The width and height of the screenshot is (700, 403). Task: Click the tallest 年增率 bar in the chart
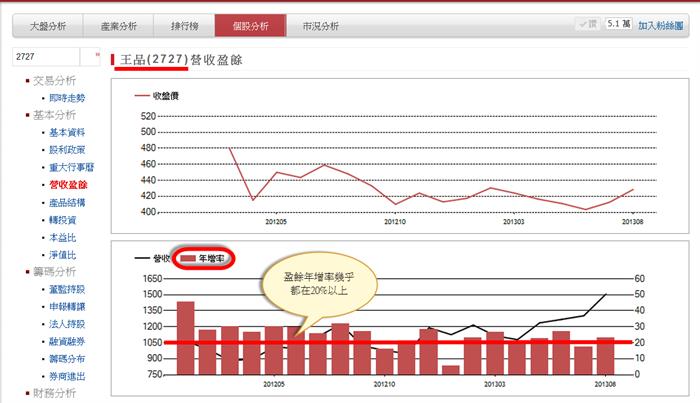pyautogui.click(x=186, y=338)
